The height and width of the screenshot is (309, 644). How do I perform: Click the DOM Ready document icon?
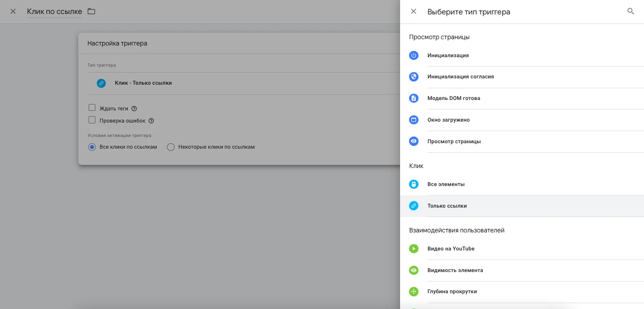414,98
